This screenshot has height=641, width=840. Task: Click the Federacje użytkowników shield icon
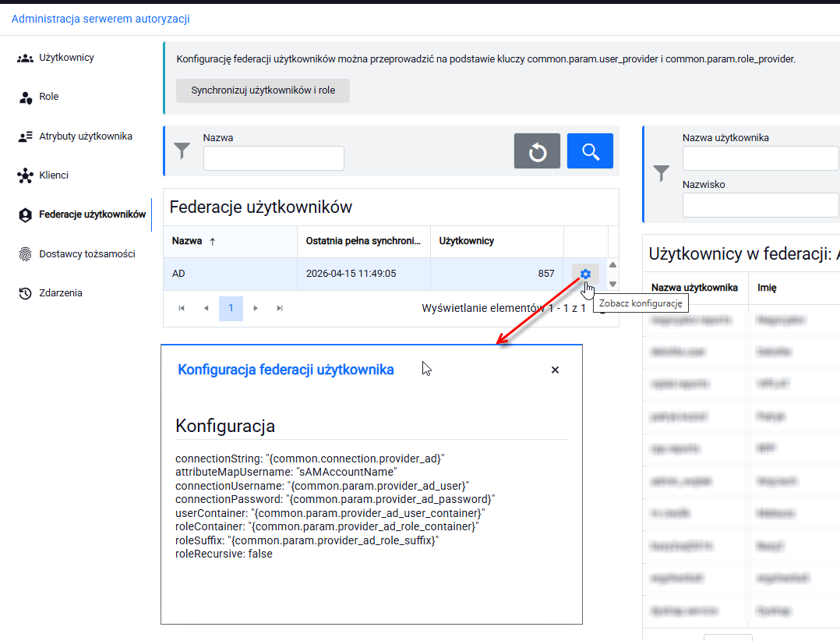[x=25, y=215]
